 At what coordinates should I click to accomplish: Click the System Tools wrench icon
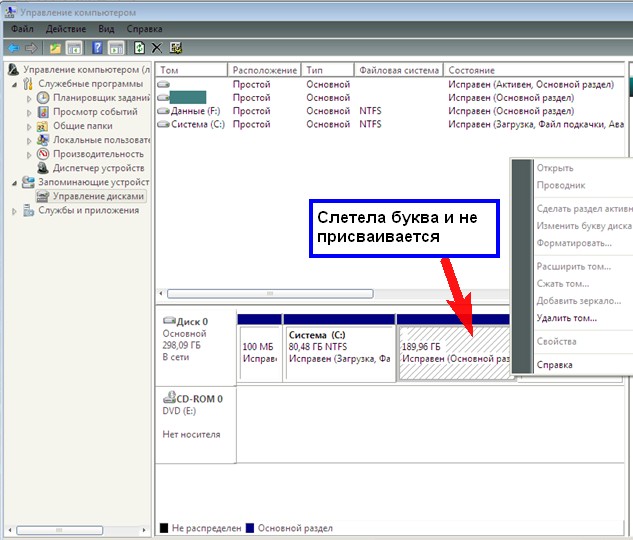click(28, 84)
